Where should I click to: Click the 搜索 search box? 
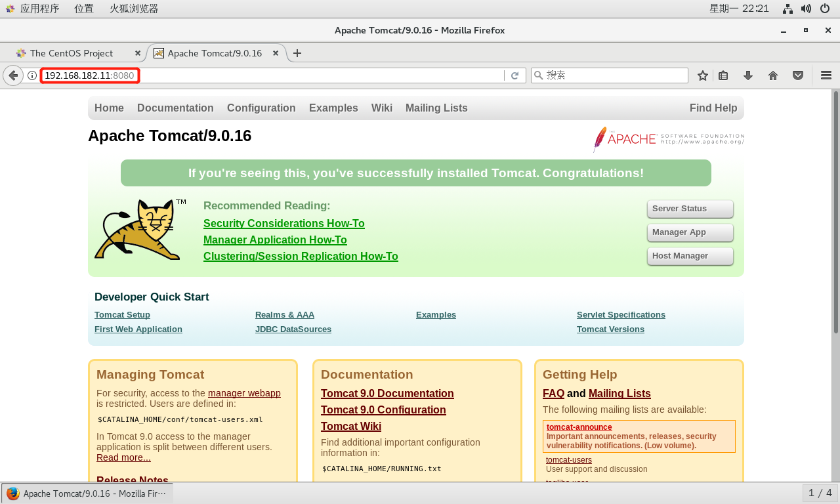[x=609, y=75]
